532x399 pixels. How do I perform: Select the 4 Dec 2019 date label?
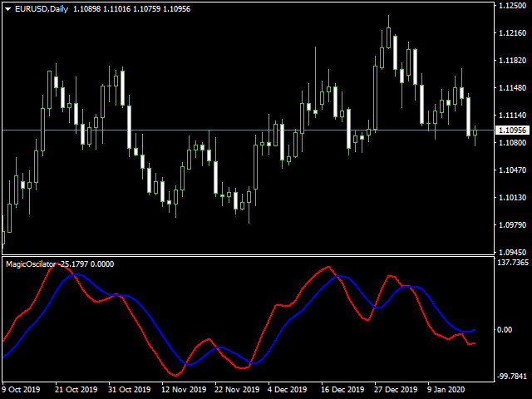click(287, 390)
